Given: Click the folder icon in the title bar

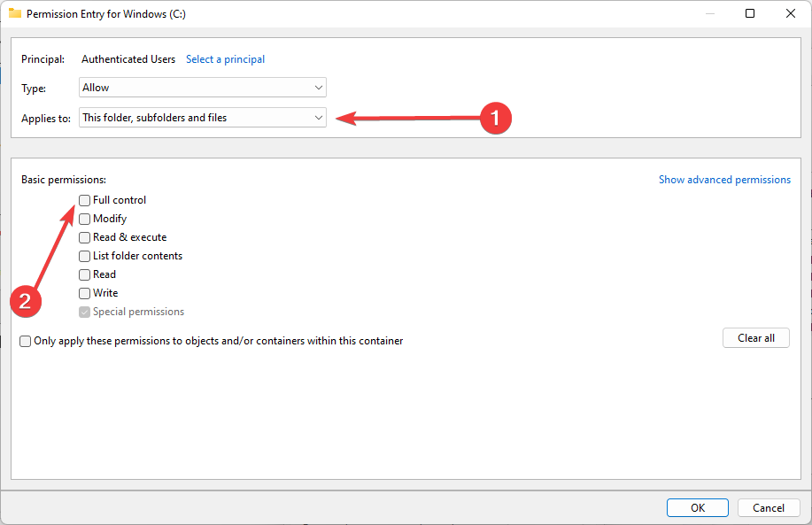Looking at the screenshot, I should click(x=15, y=13).
